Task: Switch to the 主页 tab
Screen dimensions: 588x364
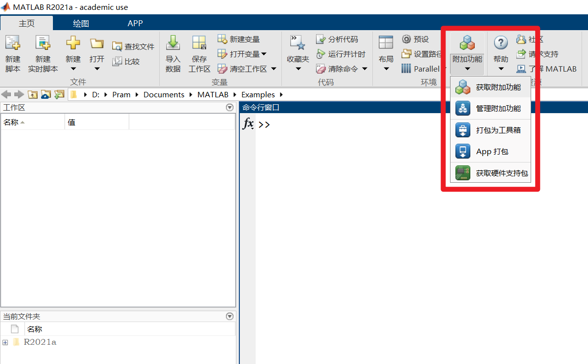Action: click(x=27, y=23)
